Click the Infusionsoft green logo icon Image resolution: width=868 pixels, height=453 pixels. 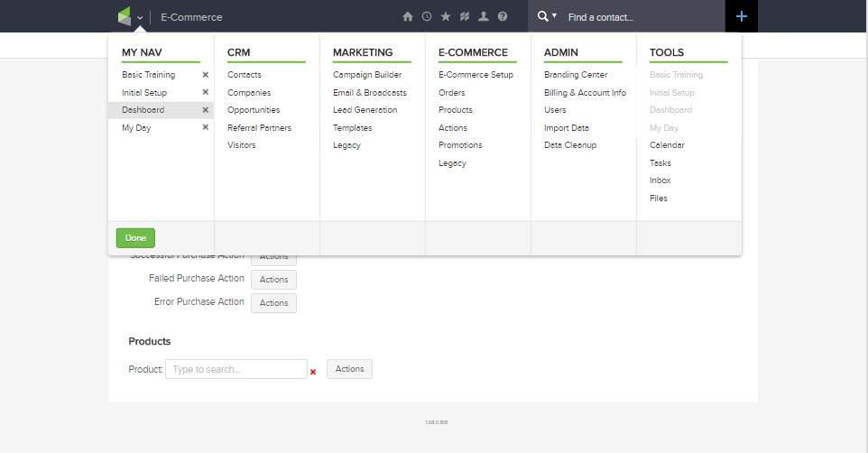[x=125, y=16]
